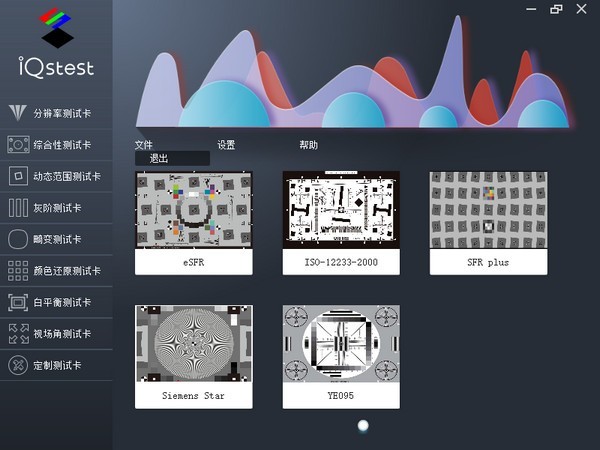Viewport: 600px width, 450px height.
Task: Choose 畸变测试卡 from the sidebar
Action: pos(57,239)
